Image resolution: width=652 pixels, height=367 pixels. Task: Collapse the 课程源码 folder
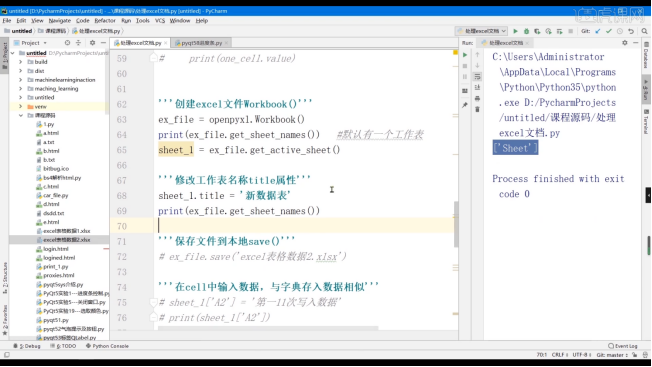point(20,115)
